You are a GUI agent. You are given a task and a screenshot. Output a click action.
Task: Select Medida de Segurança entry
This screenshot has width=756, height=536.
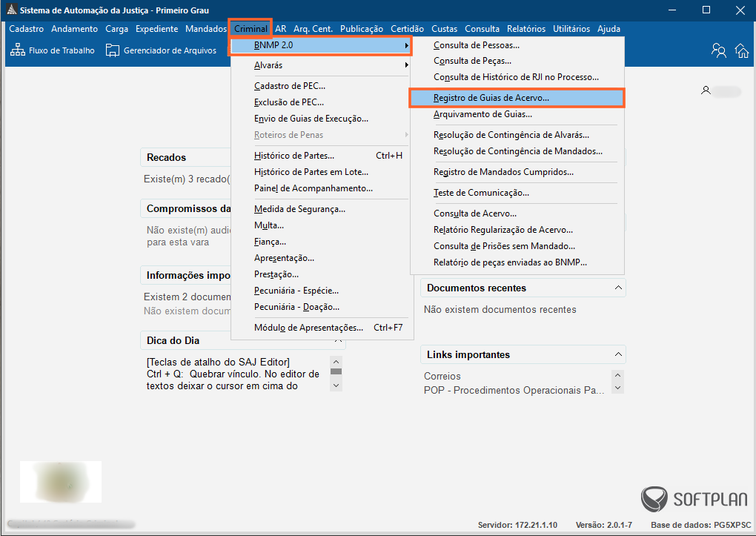pos(321,209)
